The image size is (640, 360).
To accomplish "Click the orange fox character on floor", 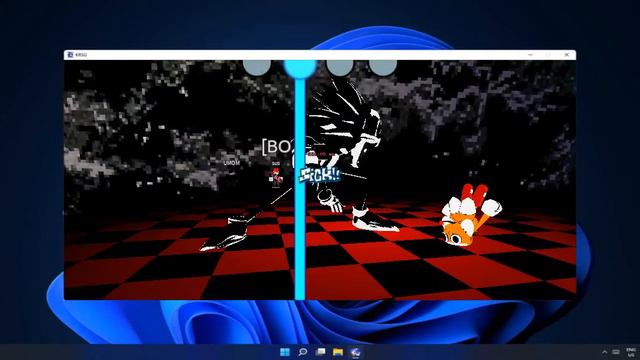I will (x=470, y=215).
